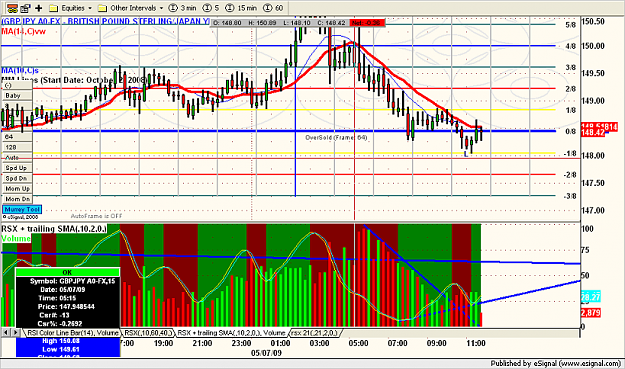Click the OverSold (Frame: 64) label

click(x=336, y=137)
